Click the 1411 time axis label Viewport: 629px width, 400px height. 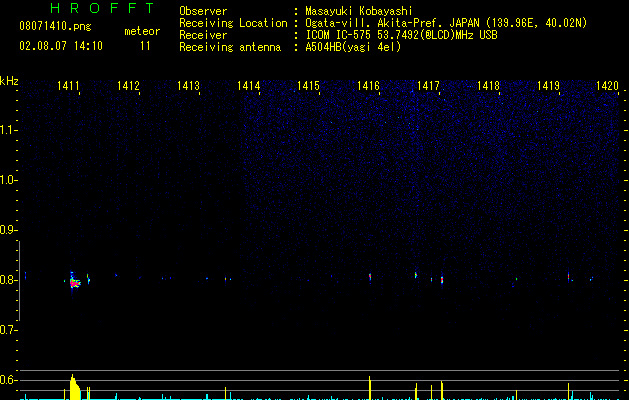(x=68, y=86)
